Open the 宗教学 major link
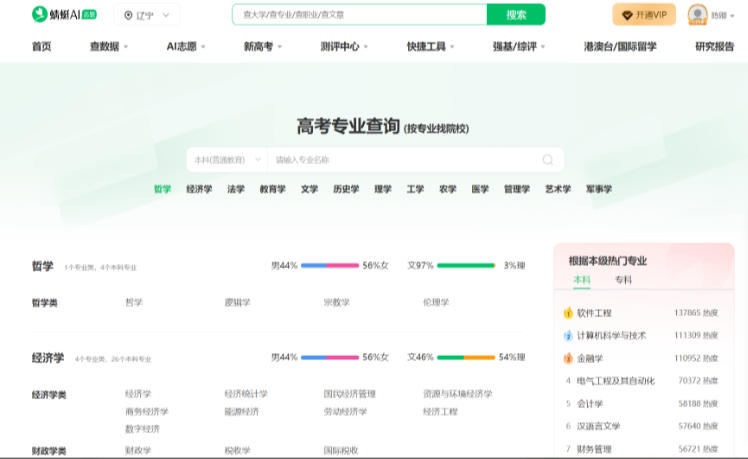 (336, 302)
